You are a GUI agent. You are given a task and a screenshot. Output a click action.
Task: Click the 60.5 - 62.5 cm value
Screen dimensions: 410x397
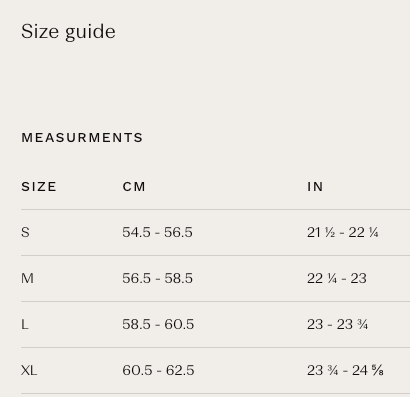158,370
